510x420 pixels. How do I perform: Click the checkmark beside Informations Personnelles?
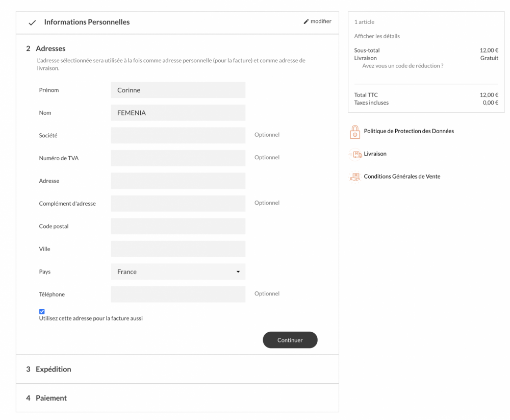point(32,23)
